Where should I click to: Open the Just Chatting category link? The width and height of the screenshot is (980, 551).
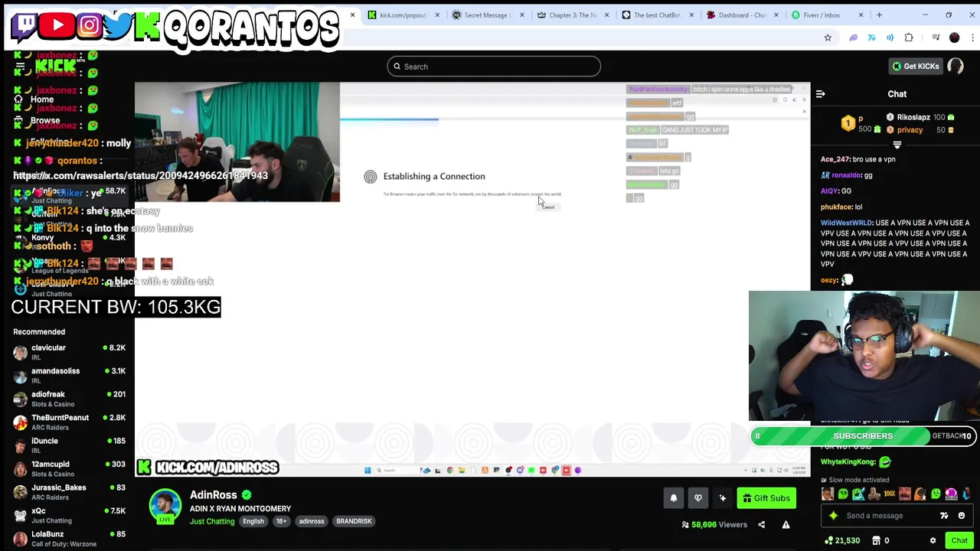(212, 522)
